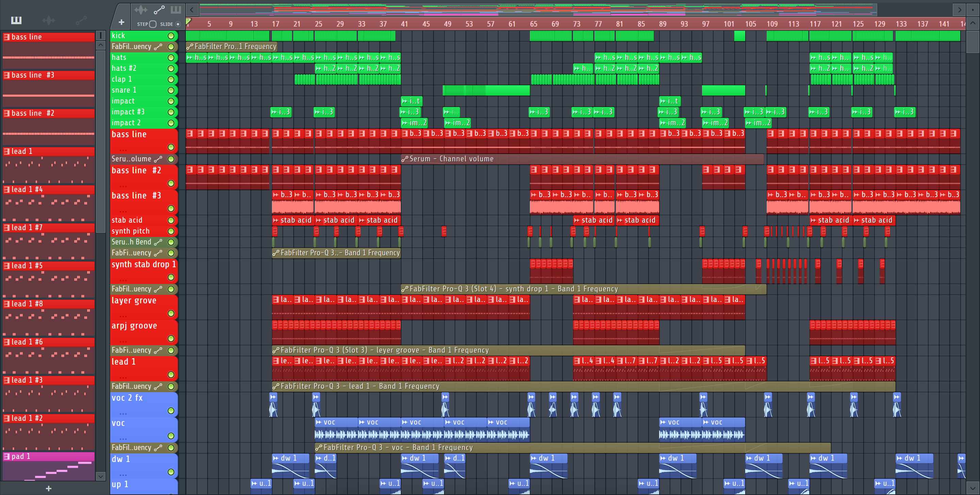Mute the stab acid track
This screenshot has width=980, height=495.
[x=171, y=220]
